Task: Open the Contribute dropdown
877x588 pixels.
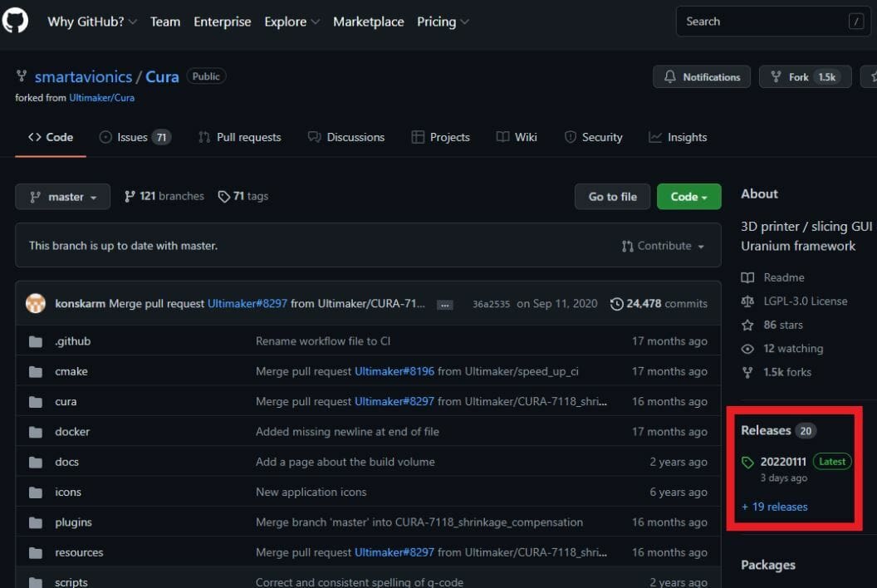Action: pyautogui.click(x=663, y=246)
